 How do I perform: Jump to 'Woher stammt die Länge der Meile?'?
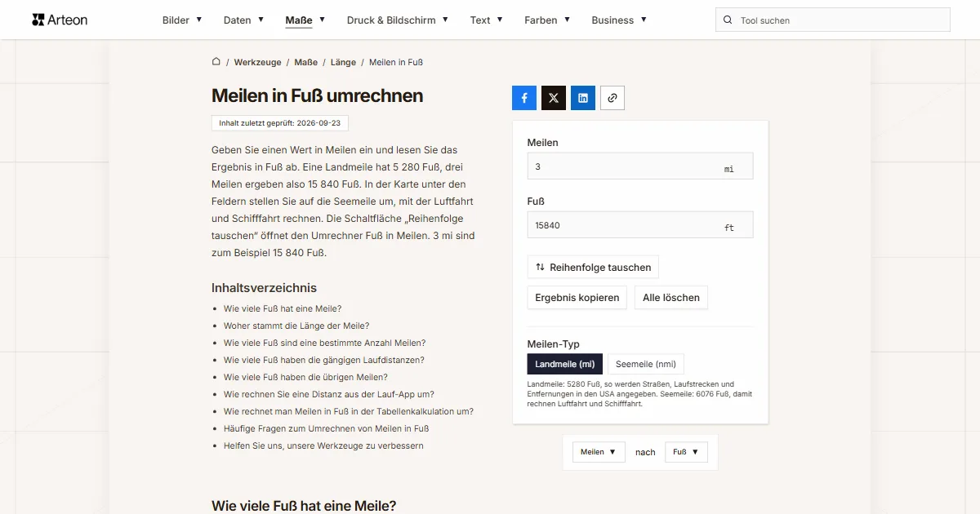point(296,326)
